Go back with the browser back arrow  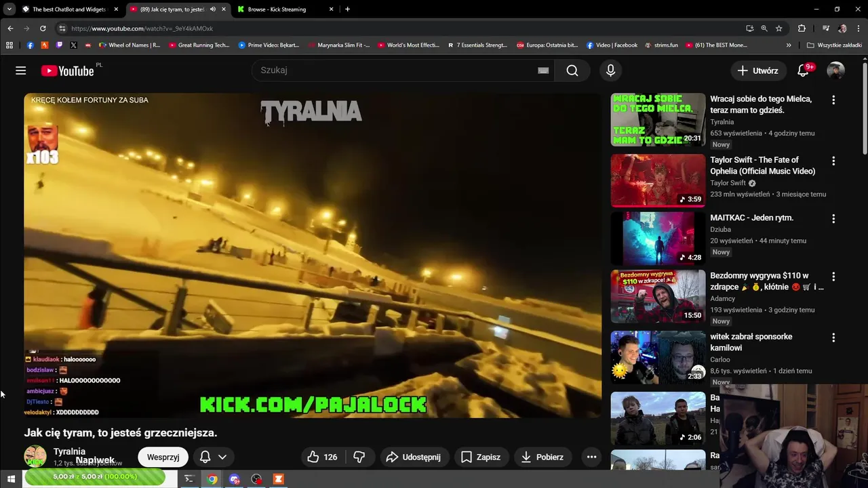click(10, 28)
